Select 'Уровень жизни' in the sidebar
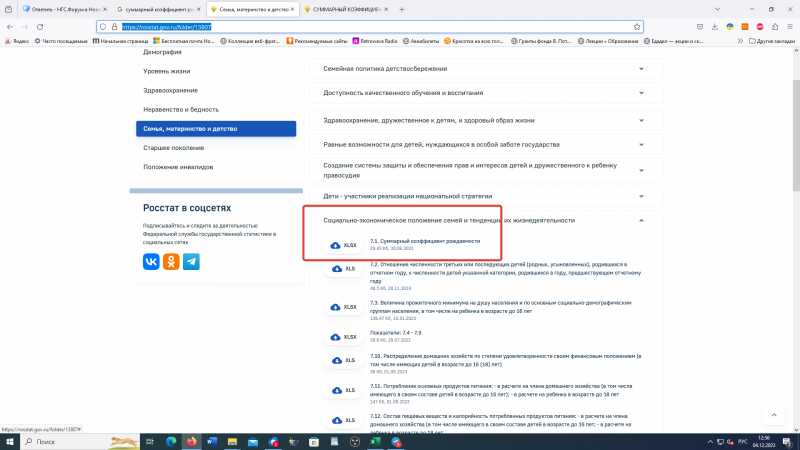Screen dimensions: 800x450 (165, 72)
